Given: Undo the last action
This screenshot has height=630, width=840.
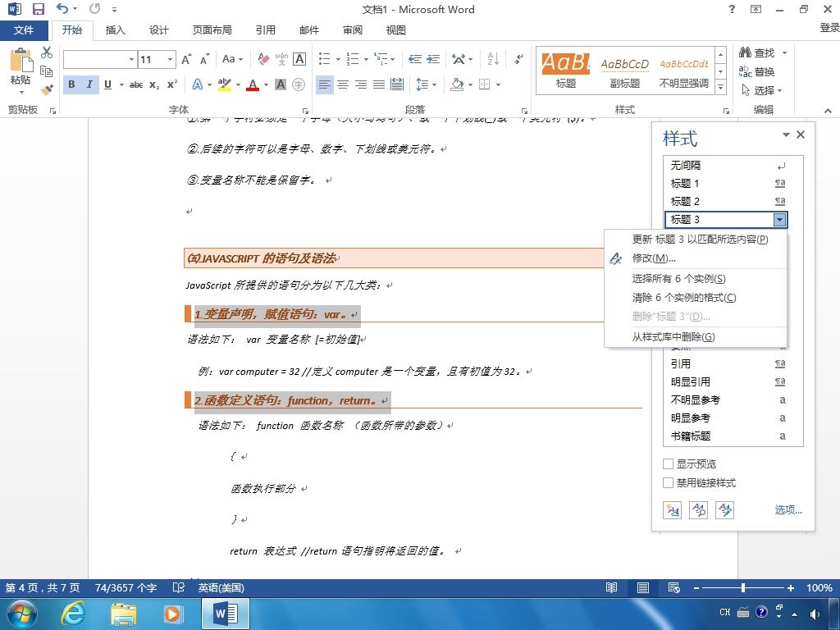Looking at the screenshot, I should pyautogui.click(x=62, y=8).
